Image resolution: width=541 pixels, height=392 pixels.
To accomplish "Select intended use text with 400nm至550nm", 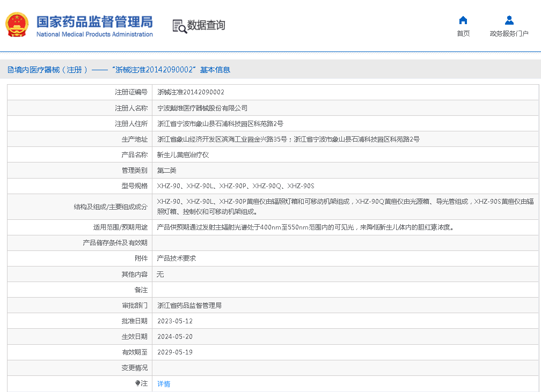I will tap(306, 227).
